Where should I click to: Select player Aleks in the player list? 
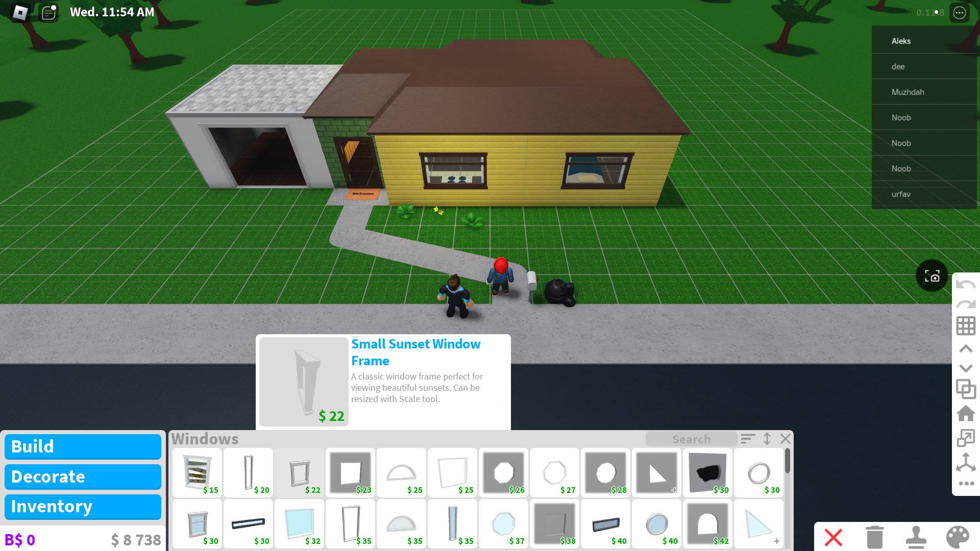coord(924,41)
